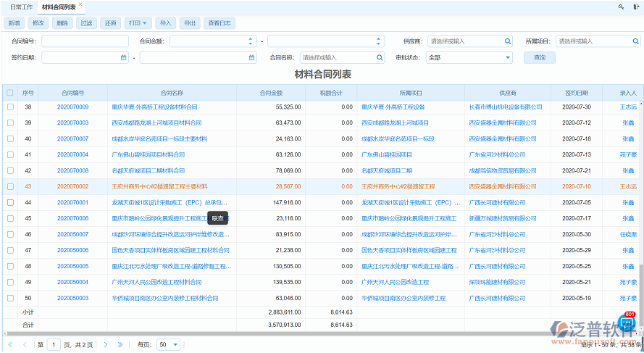Screen dimensions: 644x353
Task: Go to the first page of results
Action: coord(9,345)
